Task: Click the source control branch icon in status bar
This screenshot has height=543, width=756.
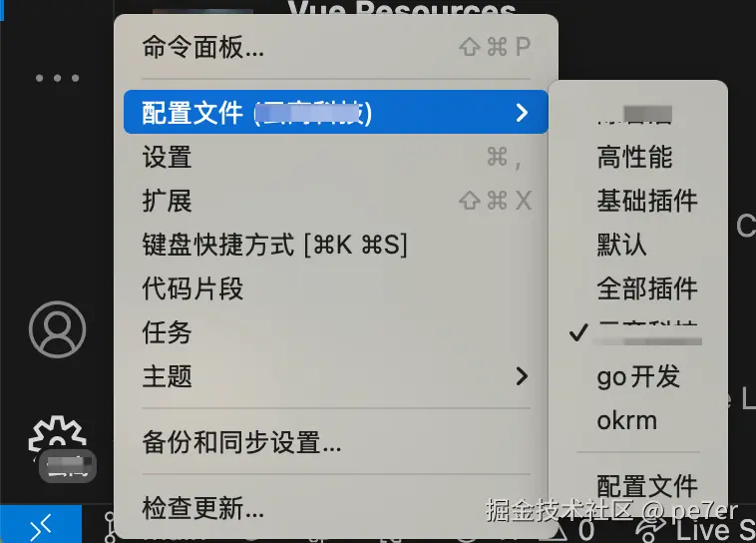Action: click(110, 527)
